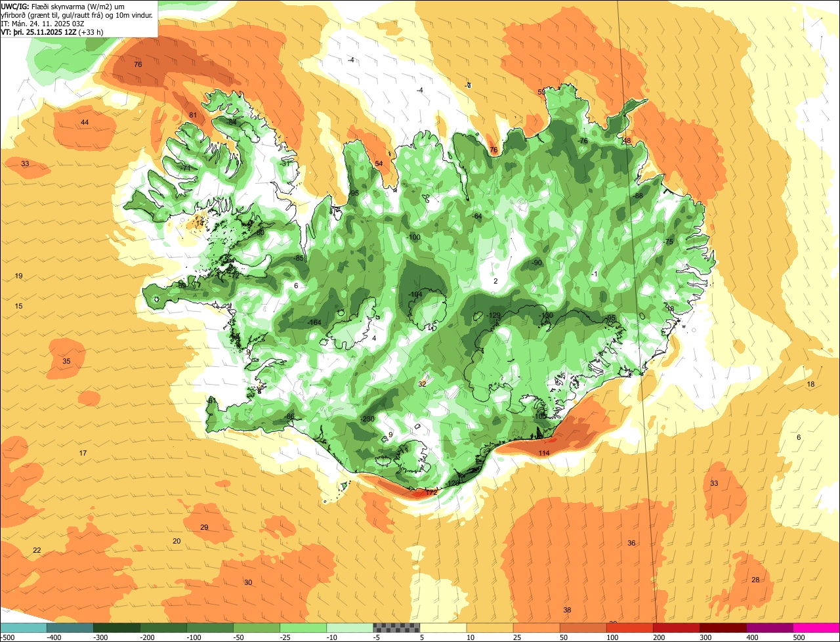The image size is (840, 642).
Task: Click the '-104' flux value label
Action: coord(415,295)
